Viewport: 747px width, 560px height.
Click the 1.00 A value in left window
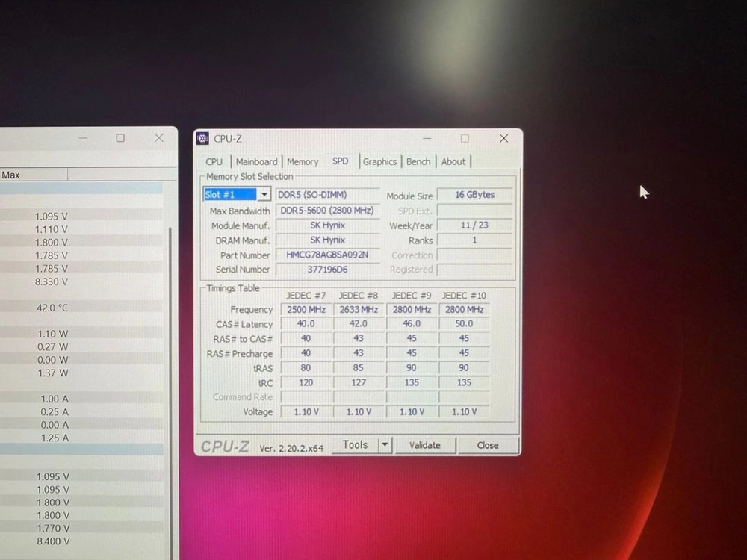coord(55,399)
